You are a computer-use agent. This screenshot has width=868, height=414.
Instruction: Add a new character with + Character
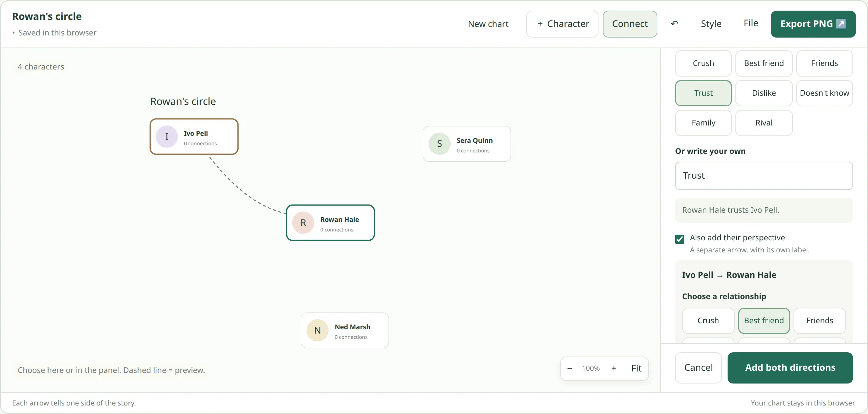coord(562,24)
